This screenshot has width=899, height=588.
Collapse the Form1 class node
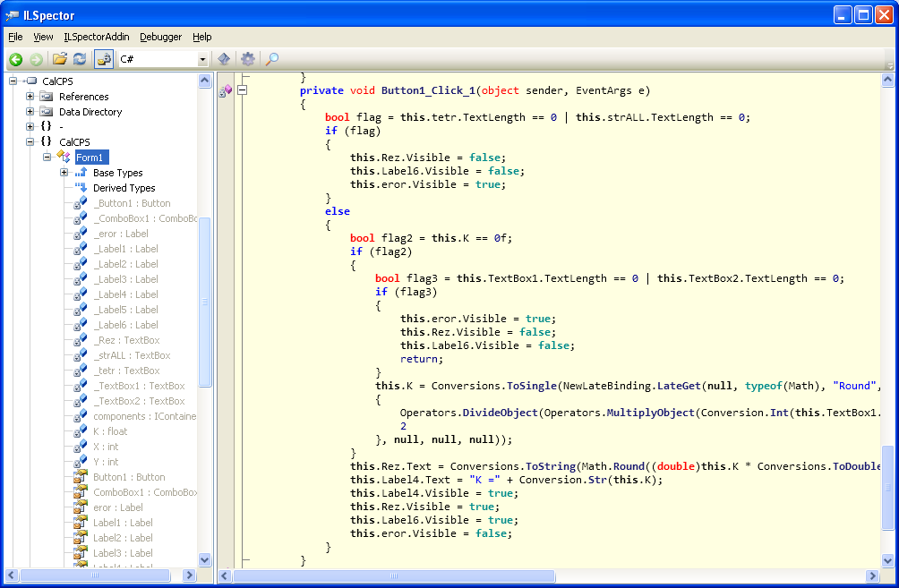click(x=47, y=157)
